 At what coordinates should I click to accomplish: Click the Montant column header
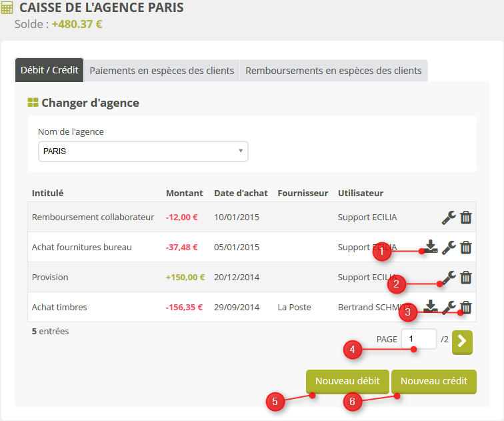tap(184, 193)
